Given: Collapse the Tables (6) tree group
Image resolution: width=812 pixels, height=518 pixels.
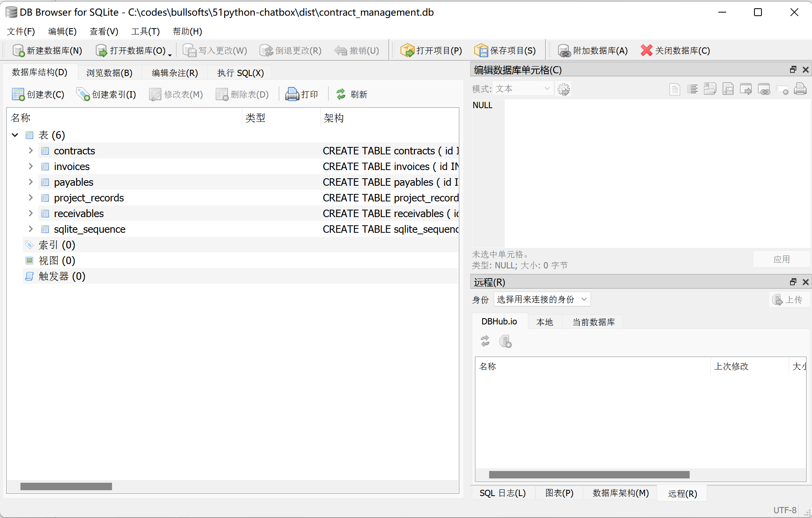Looking at the screenshot, I should click(x=15, y=135).
